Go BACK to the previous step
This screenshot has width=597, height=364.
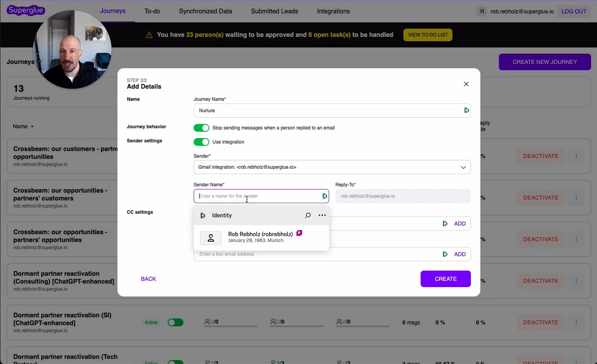(x=148, y=279)
